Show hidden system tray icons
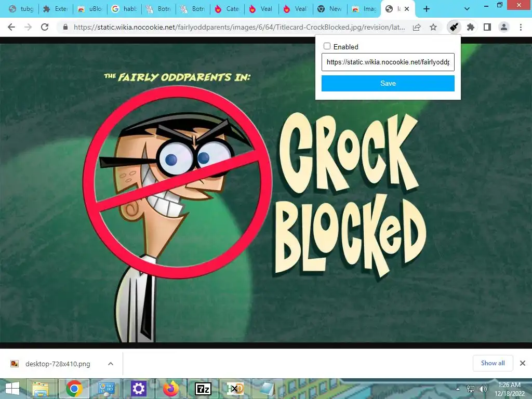This screenshot has height=399, width=532. click(x=458, y=389)
